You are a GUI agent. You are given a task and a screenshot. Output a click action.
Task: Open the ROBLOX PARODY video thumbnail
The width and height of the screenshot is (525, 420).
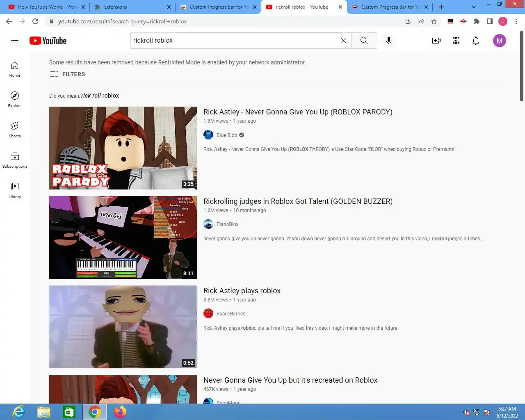[123, 148]
